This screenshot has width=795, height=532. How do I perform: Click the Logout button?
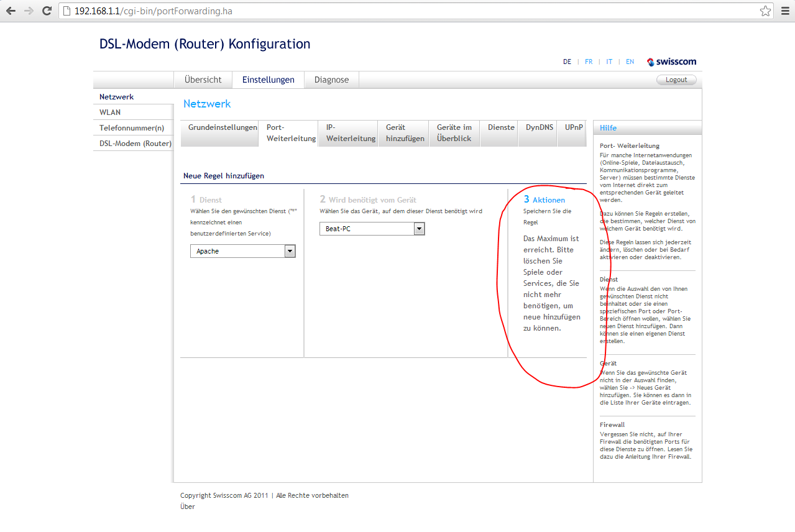tap(676, 80)
